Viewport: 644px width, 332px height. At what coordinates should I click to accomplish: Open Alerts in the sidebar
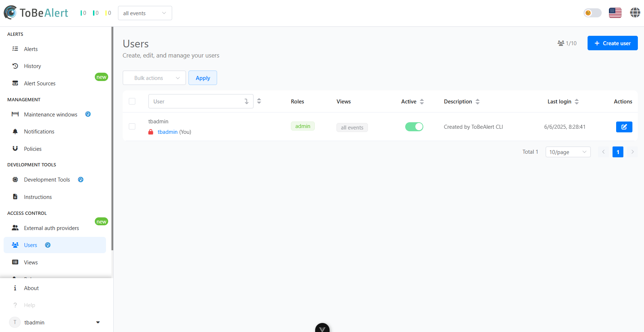[x=55, y=49]
